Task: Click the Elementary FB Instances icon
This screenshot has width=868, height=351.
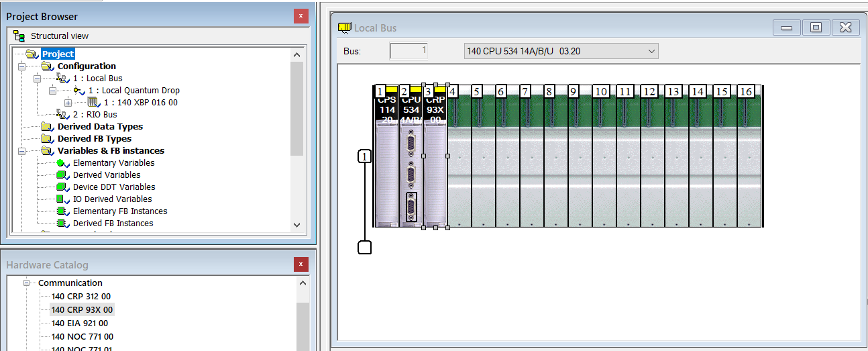Action: click(x=63, y=211)
